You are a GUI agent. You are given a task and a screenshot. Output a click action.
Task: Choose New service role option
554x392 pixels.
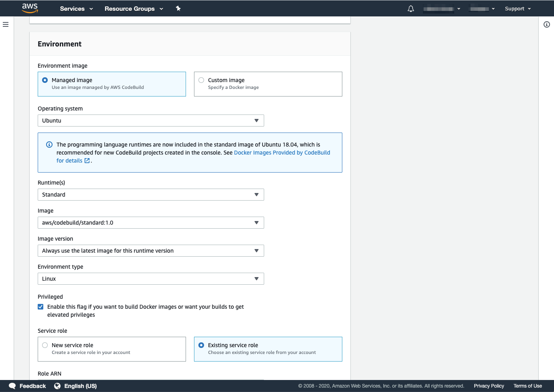[x=45, y=345]
